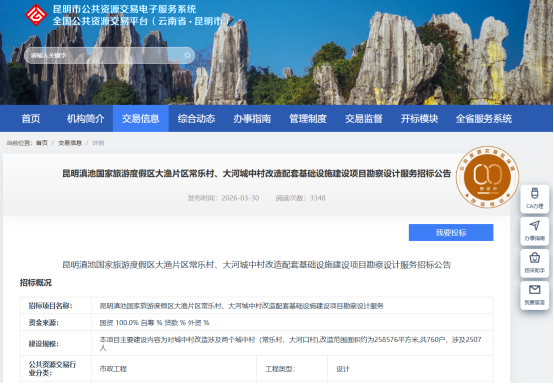Open the 综合动态 navigation tab
The width and height of the screenshot is (554, 384).
pos(196,119)
